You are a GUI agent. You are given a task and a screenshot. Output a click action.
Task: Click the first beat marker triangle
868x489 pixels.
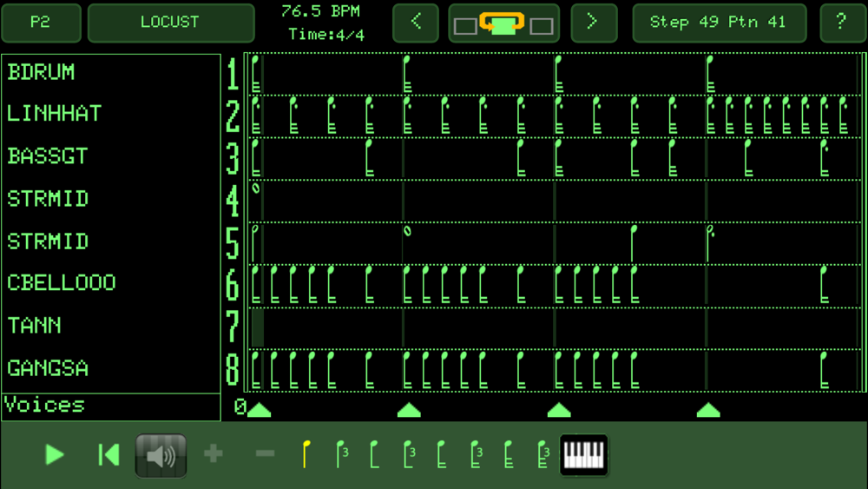pos(259,410)
